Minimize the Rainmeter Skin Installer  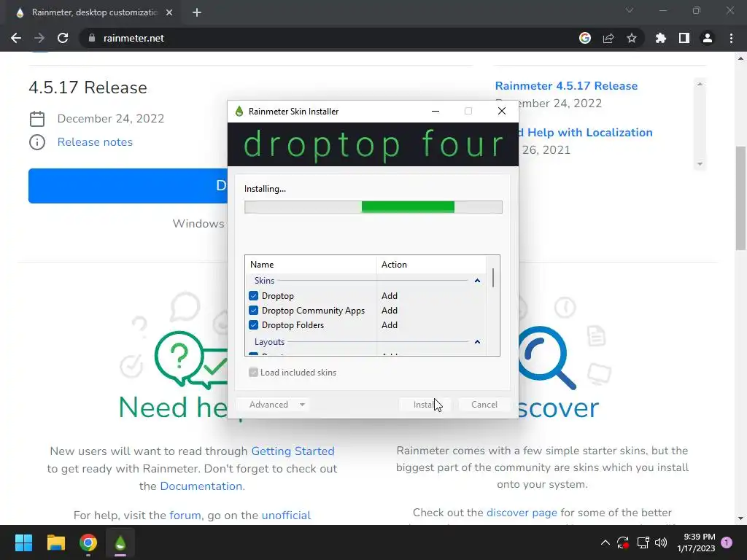(x=435, y=111)
